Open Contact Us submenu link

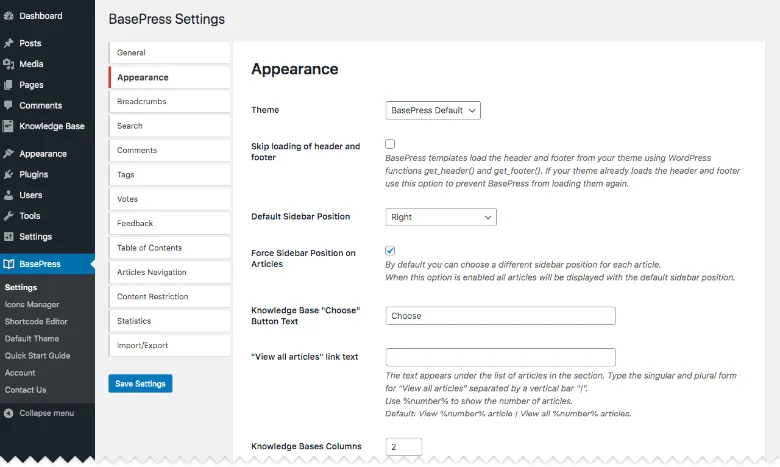25,390
